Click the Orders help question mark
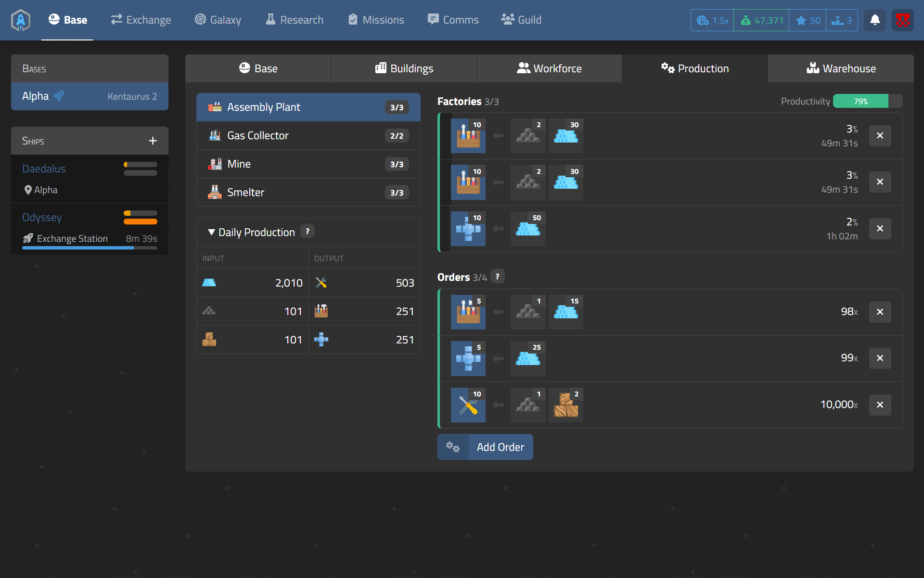Viewport: 924px width, 578px height. click(498, 276)
